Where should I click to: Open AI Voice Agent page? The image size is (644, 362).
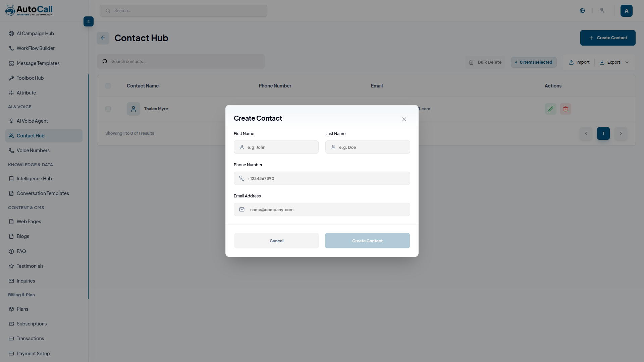click(44, 121)
